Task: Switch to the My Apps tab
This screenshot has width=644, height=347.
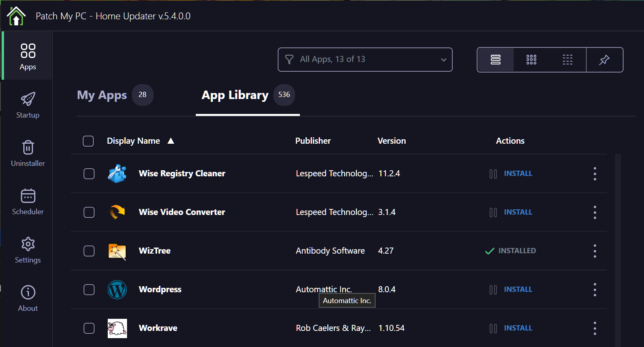Action: coord(102,95)
